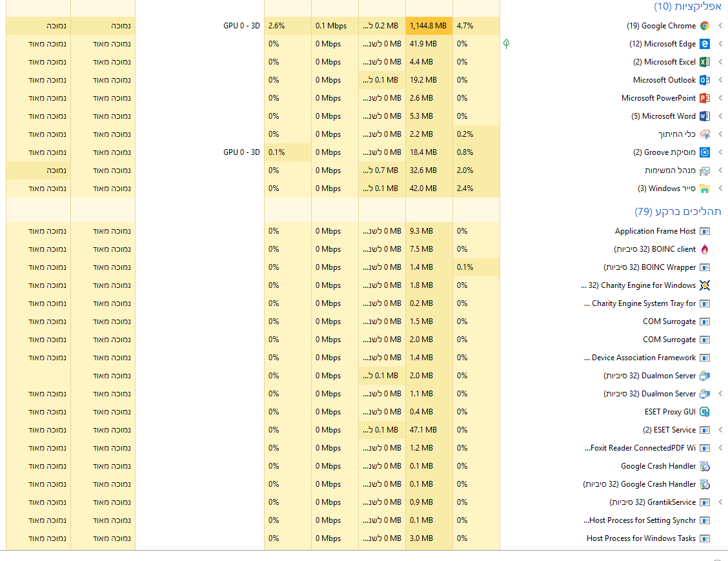Click the Microsoft Edge icon

[x=705, y=44]
